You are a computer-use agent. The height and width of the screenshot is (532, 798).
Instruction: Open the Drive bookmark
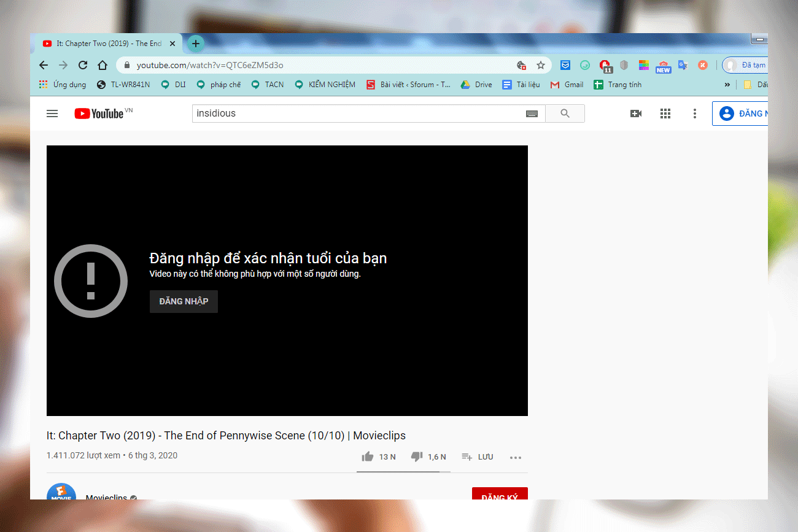(476, 85)
